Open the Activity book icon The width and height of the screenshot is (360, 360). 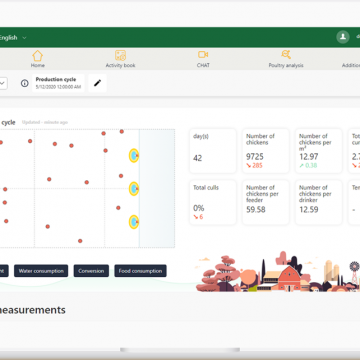coord(120,55)
